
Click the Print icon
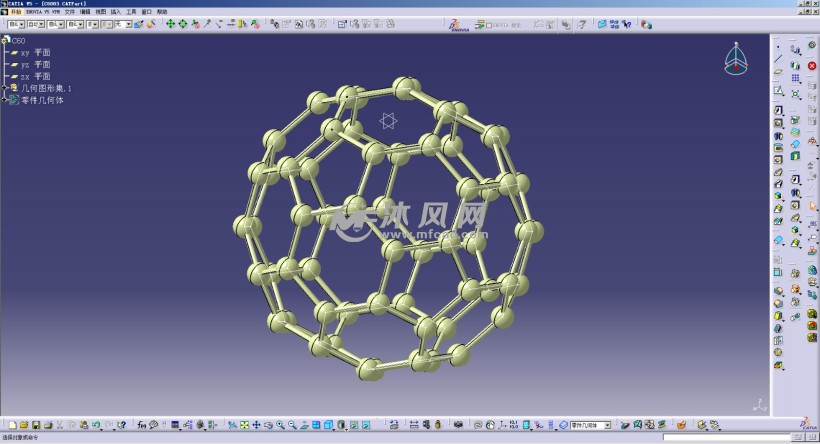point(48,425)
